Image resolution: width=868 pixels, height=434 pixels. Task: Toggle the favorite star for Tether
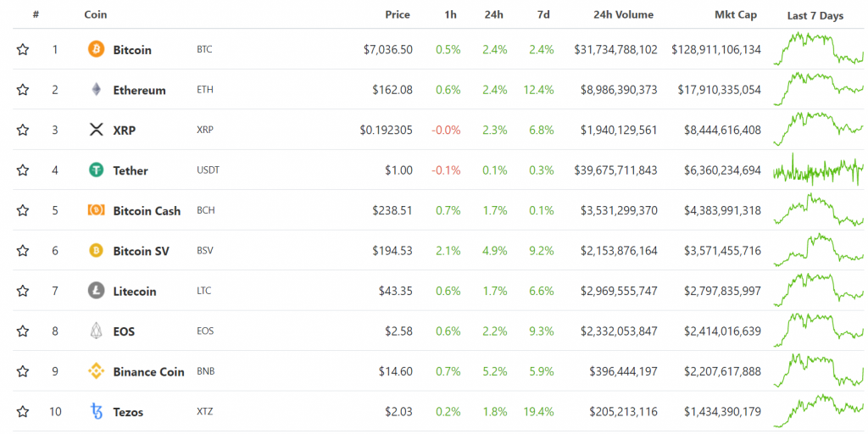coord(23,170)
